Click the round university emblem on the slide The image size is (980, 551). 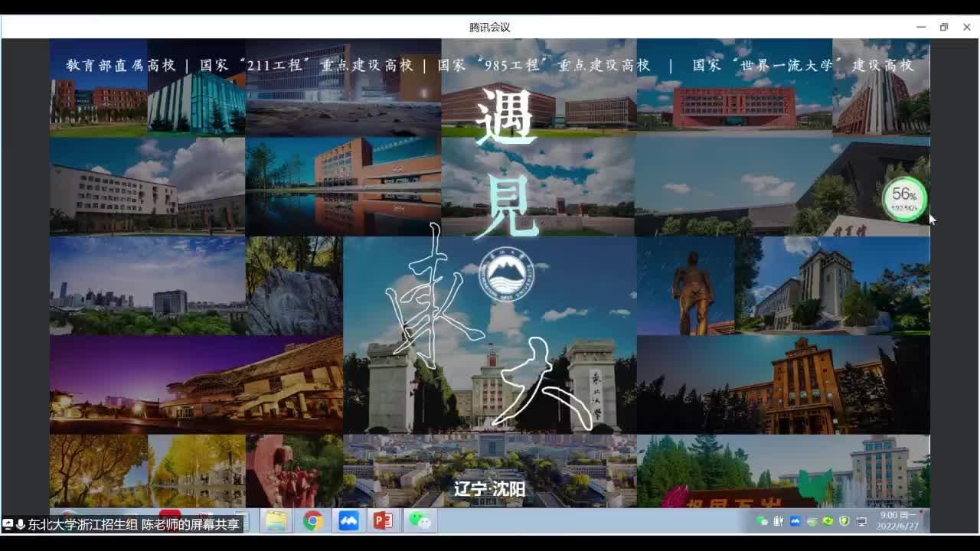[506, 275]
